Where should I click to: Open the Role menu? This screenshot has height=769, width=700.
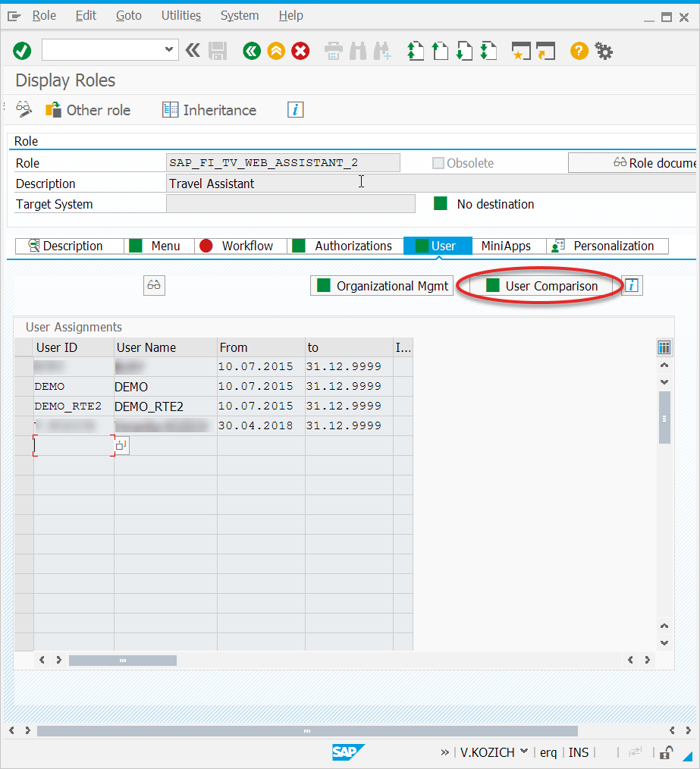tap(44, 16)
